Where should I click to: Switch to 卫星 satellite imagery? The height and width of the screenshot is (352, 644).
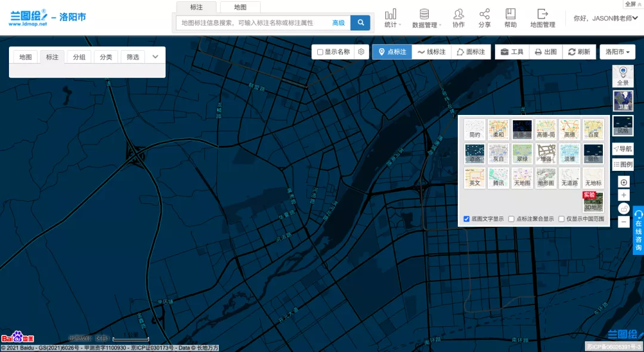pyautogui.click(x=623, y=101)
